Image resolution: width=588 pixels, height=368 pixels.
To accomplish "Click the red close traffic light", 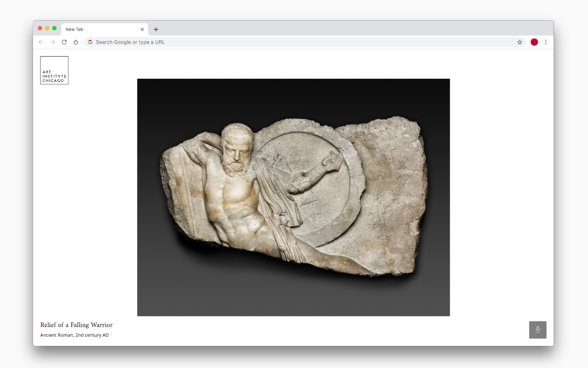I will (x=40, y=28).
